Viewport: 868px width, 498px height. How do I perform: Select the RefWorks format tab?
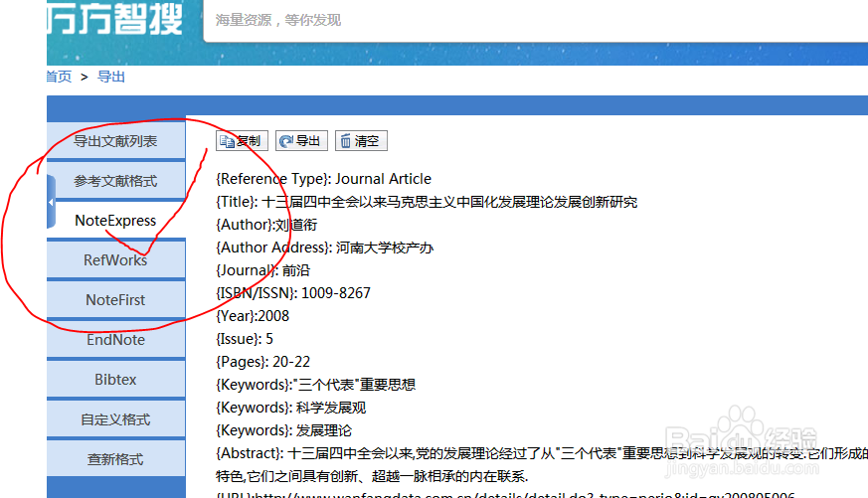pyautogui.click(x=116, y=260)
